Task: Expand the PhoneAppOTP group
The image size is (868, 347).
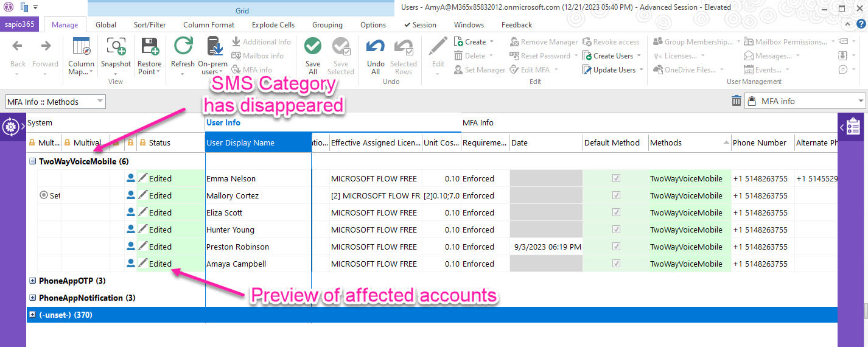Action: (32, 281)
